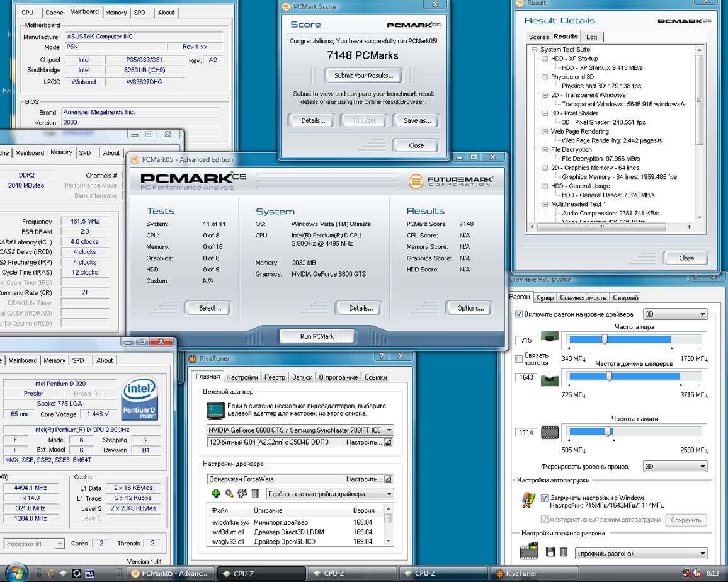Click the monitor icon in target adapter section

pos(215,410)
